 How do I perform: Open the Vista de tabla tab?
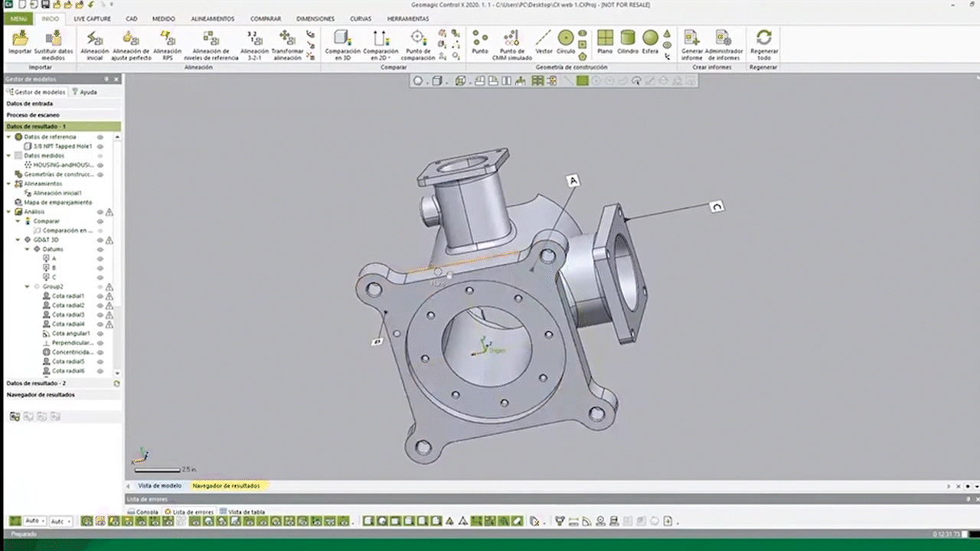pyautogui.click(x=243, y=512)
